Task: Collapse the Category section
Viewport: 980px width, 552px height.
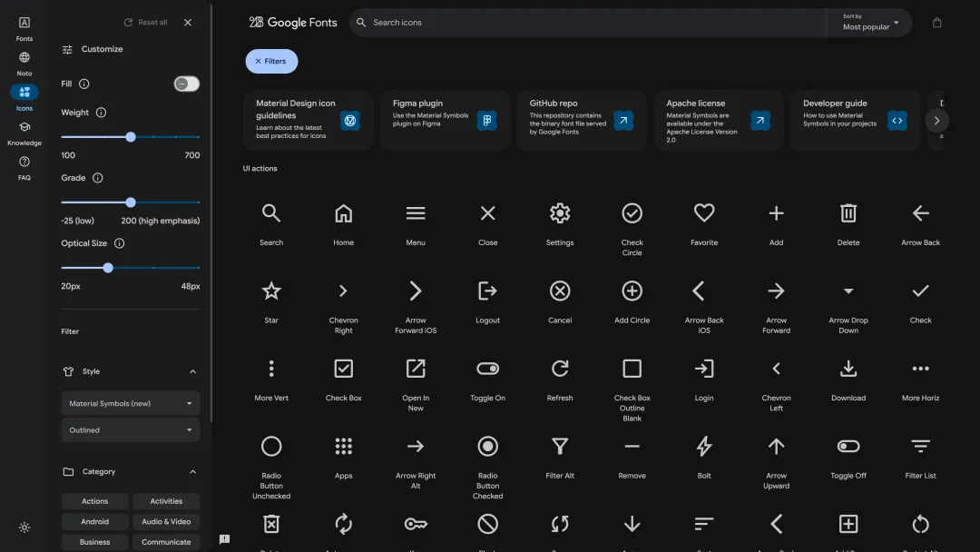Action: 192,472
